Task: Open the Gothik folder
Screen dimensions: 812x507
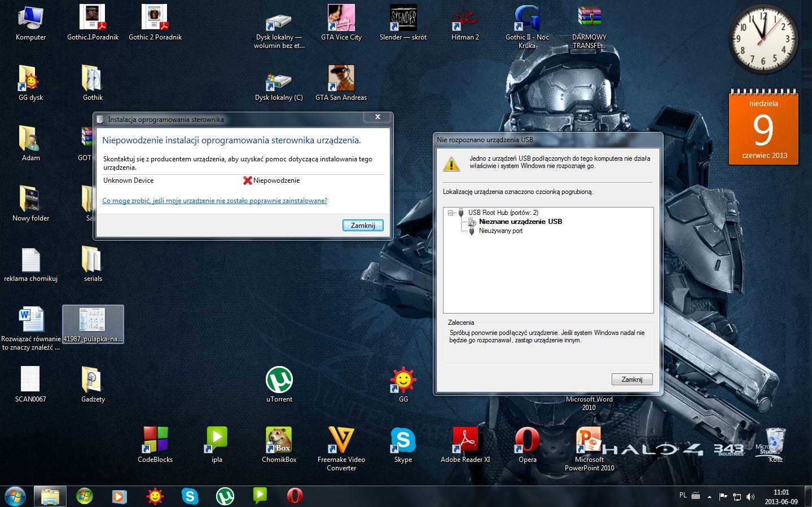Action: tap(93, 83)
